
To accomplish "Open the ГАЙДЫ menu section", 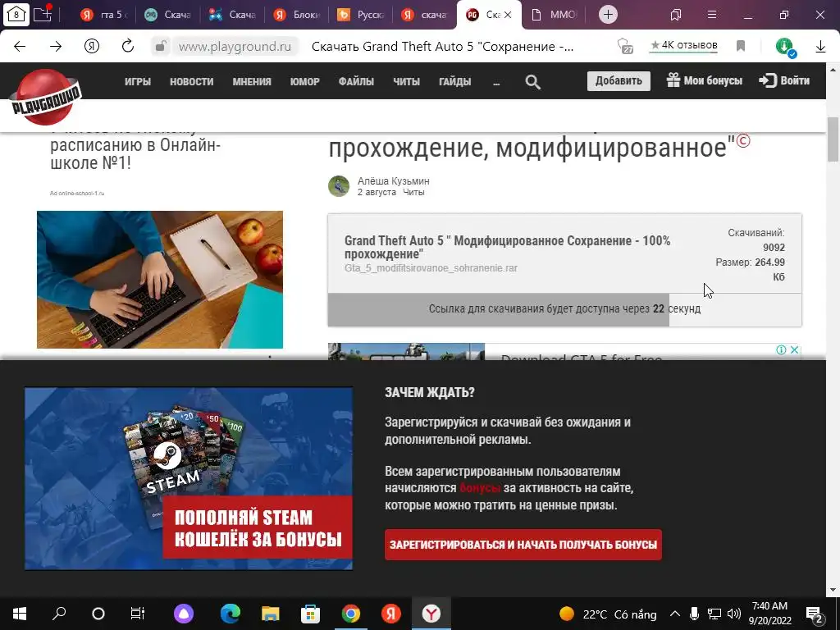I will [454, 81].
